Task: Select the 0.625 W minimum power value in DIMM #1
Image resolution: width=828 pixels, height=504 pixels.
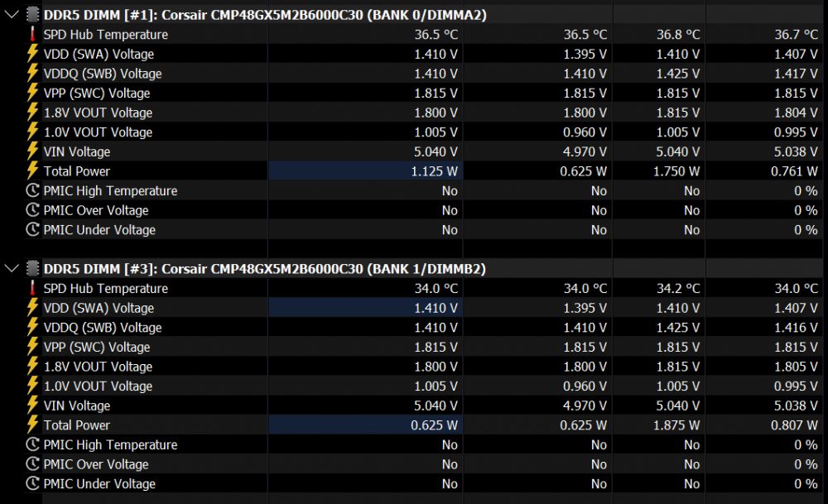Action: [583, 171]
